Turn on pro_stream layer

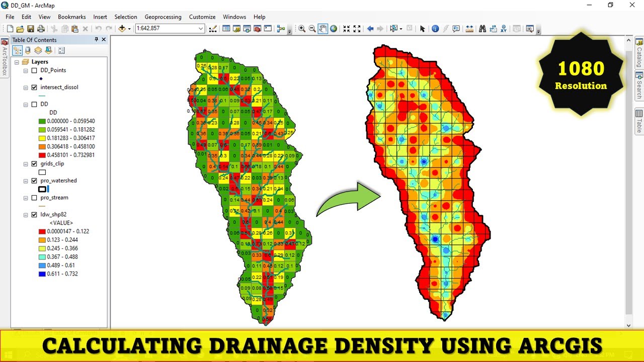[34, 198]
